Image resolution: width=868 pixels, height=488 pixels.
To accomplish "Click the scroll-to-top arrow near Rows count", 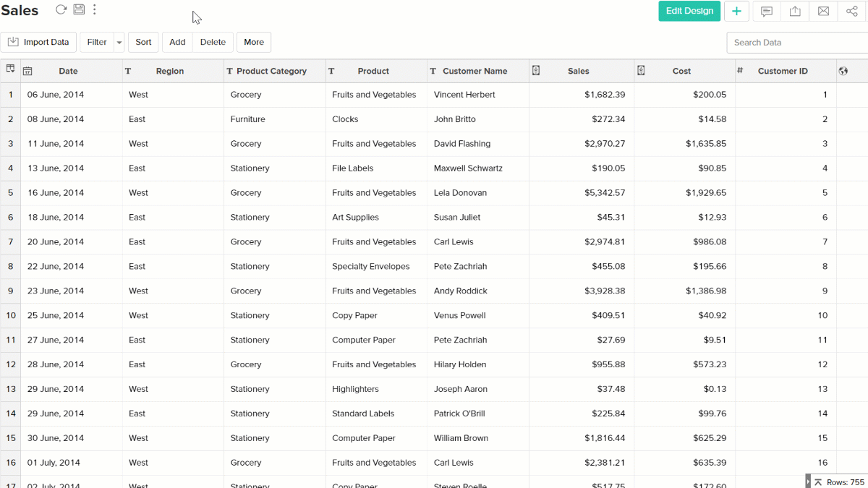I will point(818,482).
